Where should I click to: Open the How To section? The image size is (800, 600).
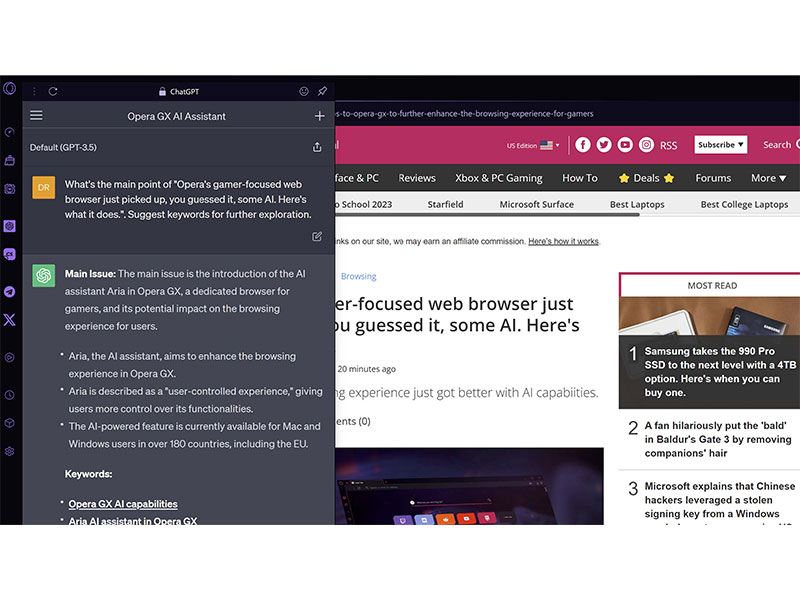(580, 178)
